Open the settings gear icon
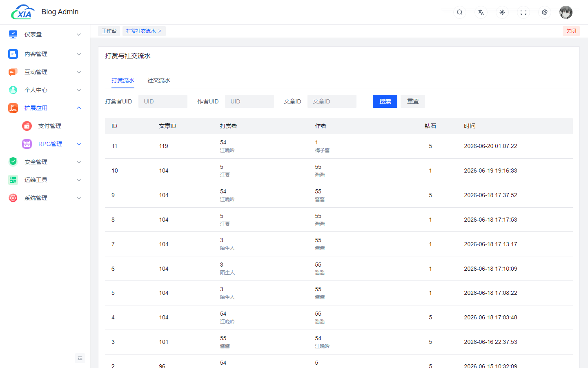Screen dimensions: 588x368 click(x=545, y=12)
